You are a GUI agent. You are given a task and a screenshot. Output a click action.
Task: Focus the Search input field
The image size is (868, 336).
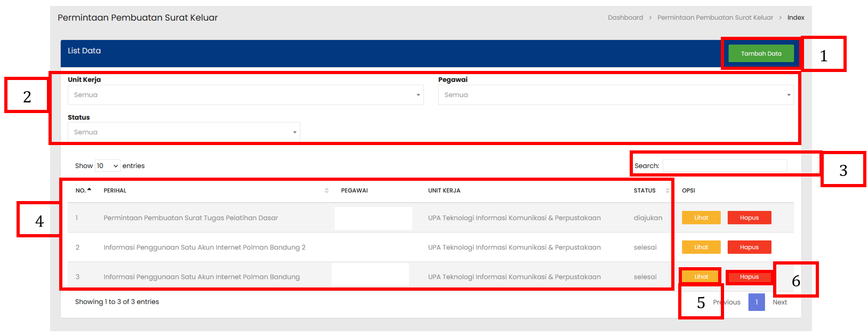pos(724,166)
